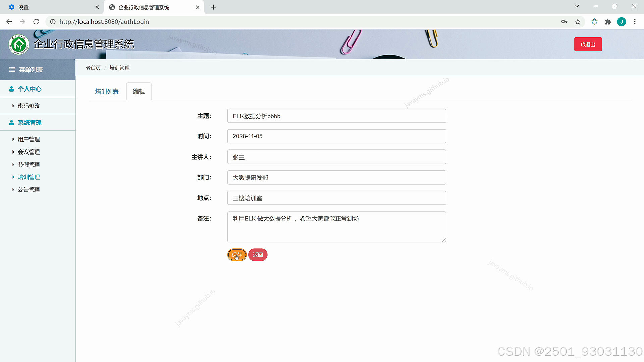Switch to the 设置 browser tab
Viewport: 644px width, 362px height.
click(x=52, y=7)
